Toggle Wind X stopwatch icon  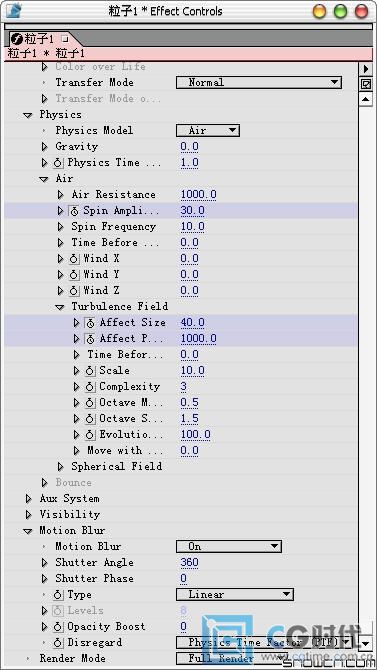74,259
